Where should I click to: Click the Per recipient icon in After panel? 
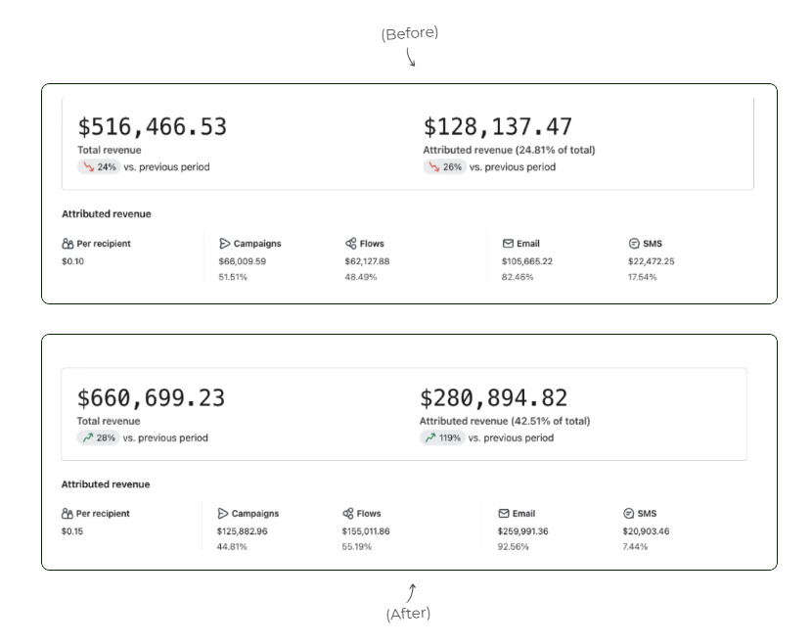(x=67, y=514)
